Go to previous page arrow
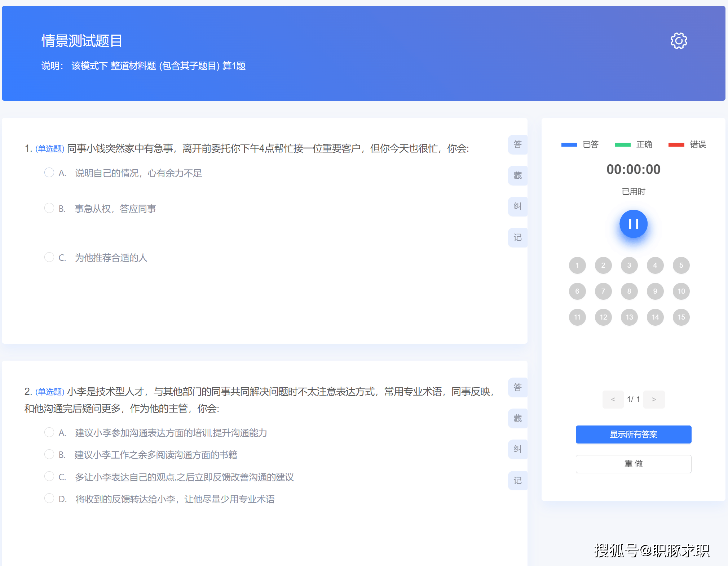The image size is (728, 566). 613,399
